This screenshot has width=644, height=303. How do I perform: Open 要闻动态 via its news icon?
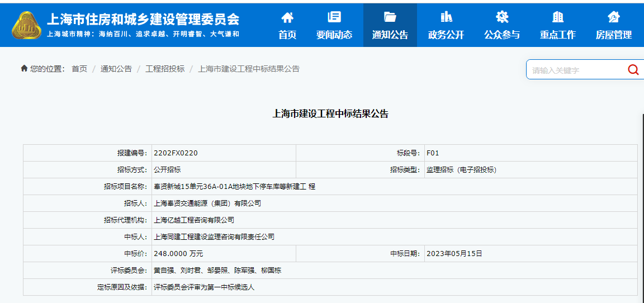point(334,17)
